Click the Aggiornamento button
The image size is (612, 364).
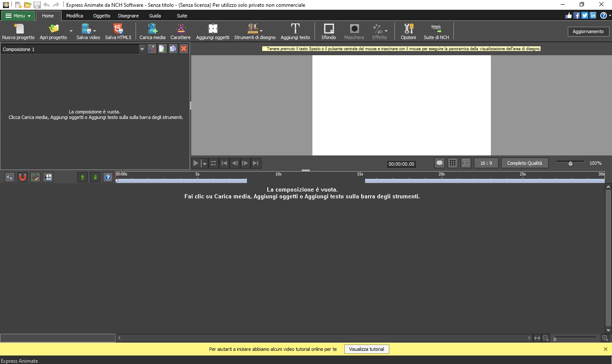[x=588, y=31]
